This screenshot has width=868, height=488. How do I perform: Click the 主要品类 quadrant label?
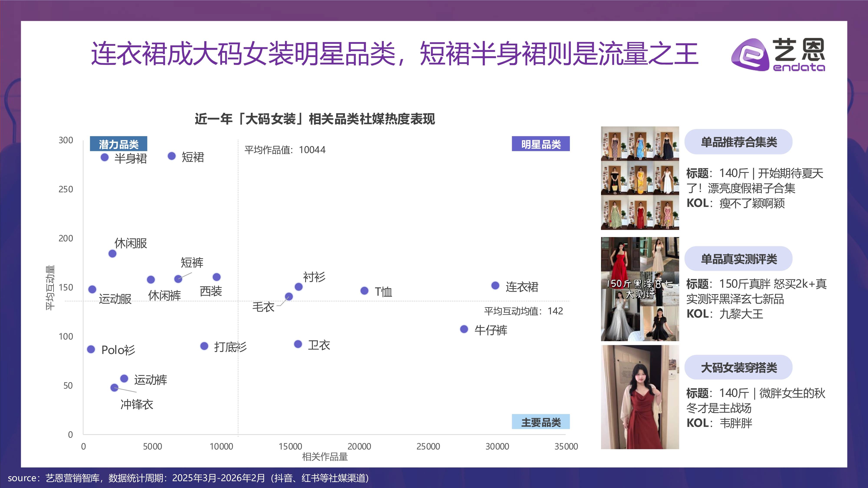point(540,422)
